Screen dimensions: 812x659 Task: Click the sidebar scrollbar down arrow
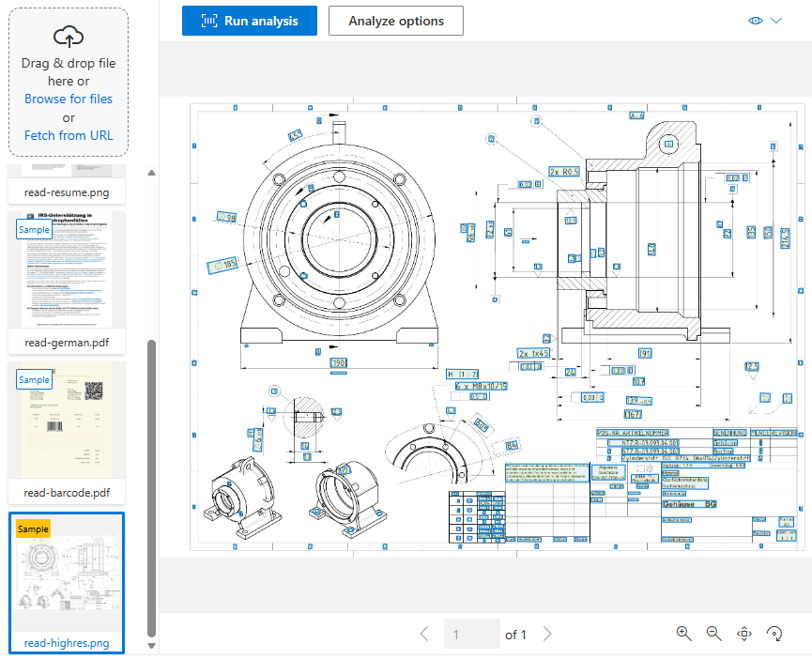click(150, 646)
